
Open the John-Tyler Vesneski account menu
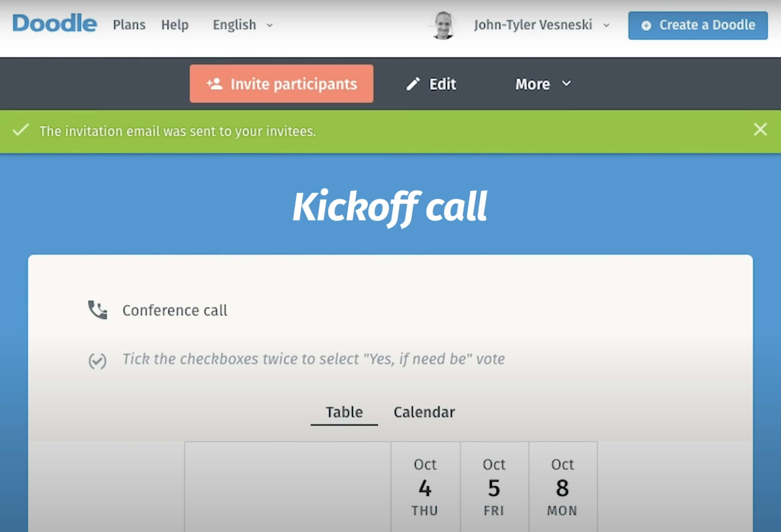[x=541, y=25]
